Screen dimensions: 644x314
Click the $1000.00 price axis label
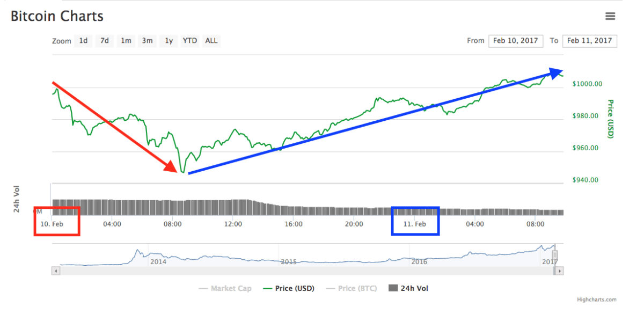coord(587,84)
